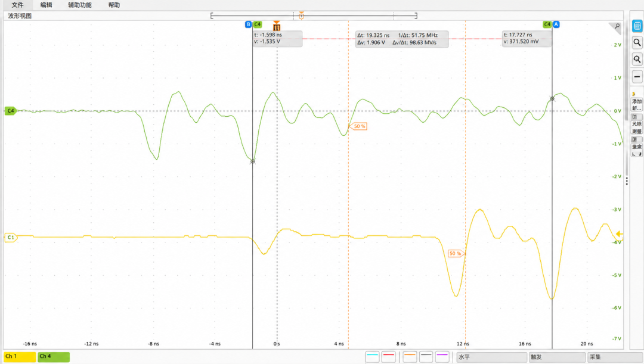Click the lower magnifier zoom icon in the right sidebar
644x364 pixels.
637,60
